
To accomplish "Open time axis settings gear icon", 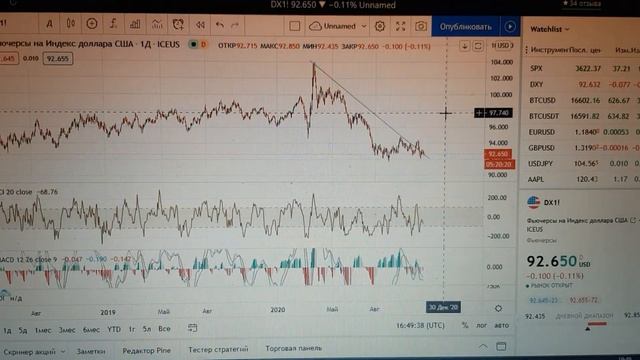I will pos(498,309).
